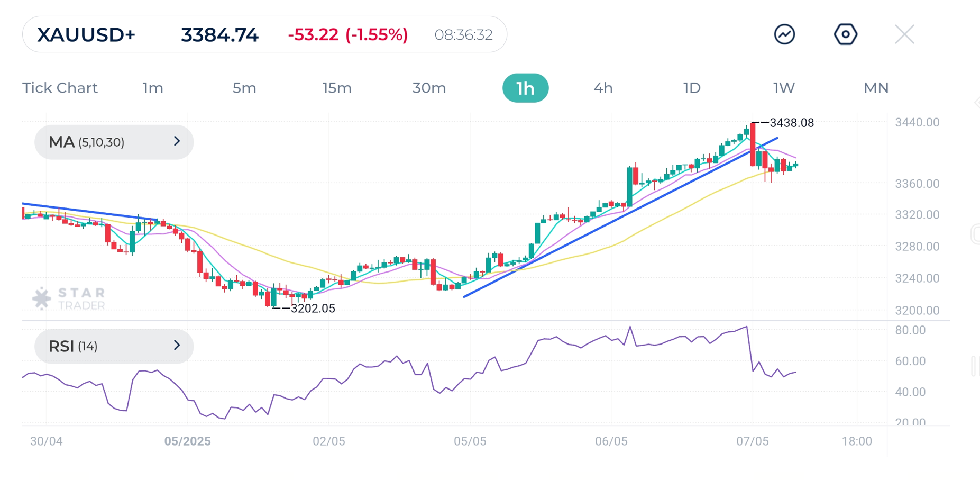Switch to Tick Chart view
980x480 pixels.
click(60, 88)
